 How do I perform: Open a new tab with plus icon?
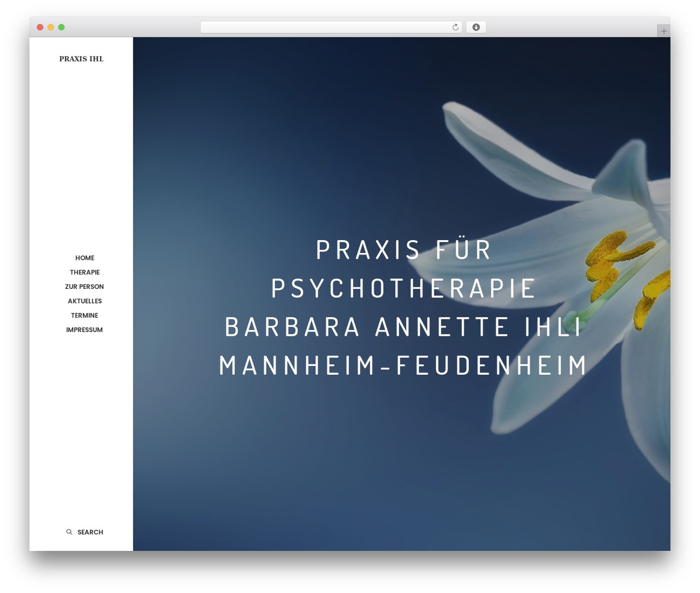(663, 31)
